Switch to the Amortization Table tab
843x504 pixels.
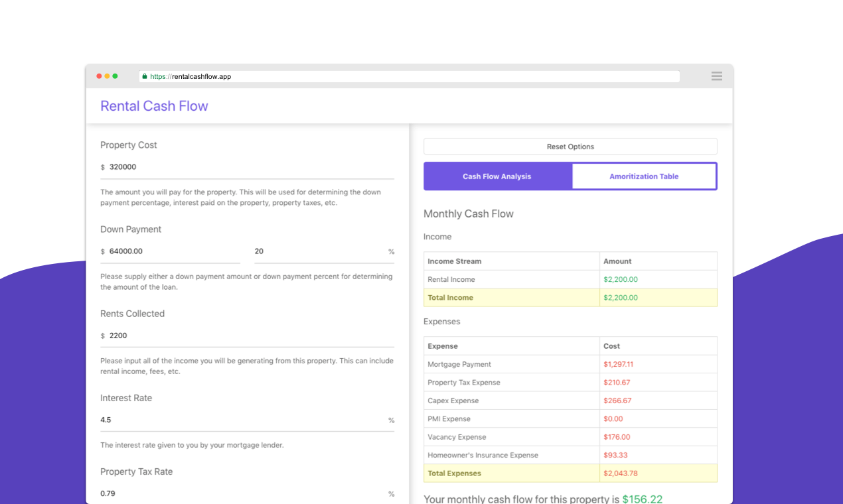pyautogui.click(x=643, y=176)
